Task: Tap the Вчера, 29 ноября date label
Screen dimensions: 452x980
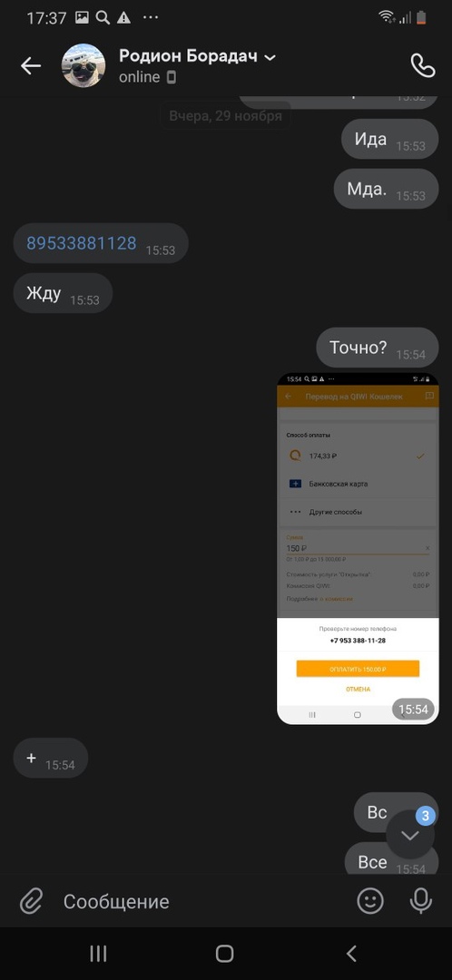Action: 225,115
